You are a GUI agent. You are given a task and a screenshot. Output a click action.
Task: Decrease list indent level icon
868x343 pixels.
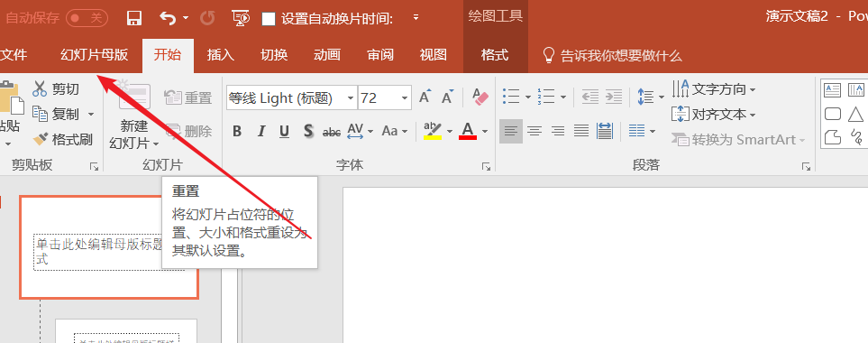click(590, 97)
